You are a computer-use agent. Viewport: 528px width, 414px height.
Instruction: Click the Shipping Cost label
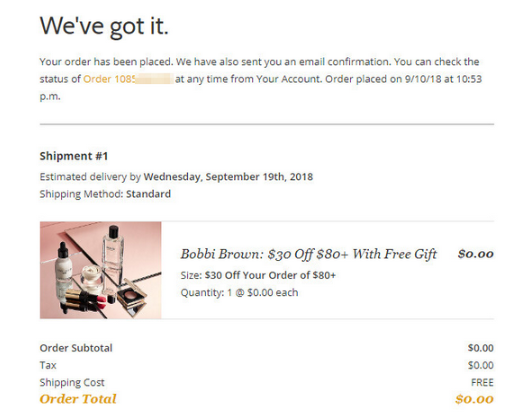72,383
